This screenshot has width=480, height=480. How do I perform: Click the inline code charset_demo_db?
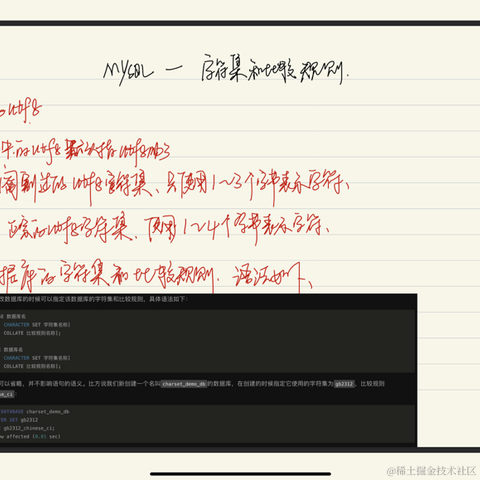pos(184,384)
